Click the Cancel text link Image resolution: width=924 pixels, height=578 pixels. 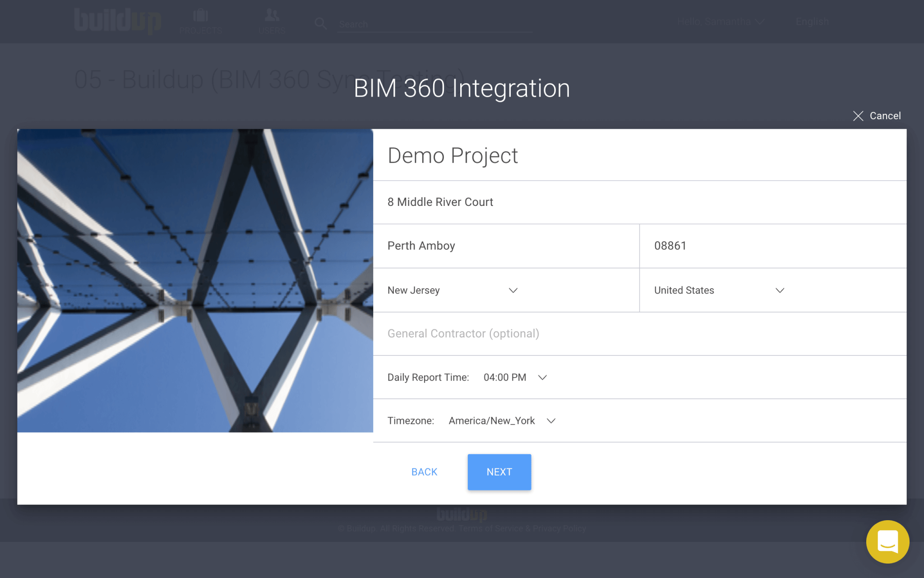[x=885, y=116]
